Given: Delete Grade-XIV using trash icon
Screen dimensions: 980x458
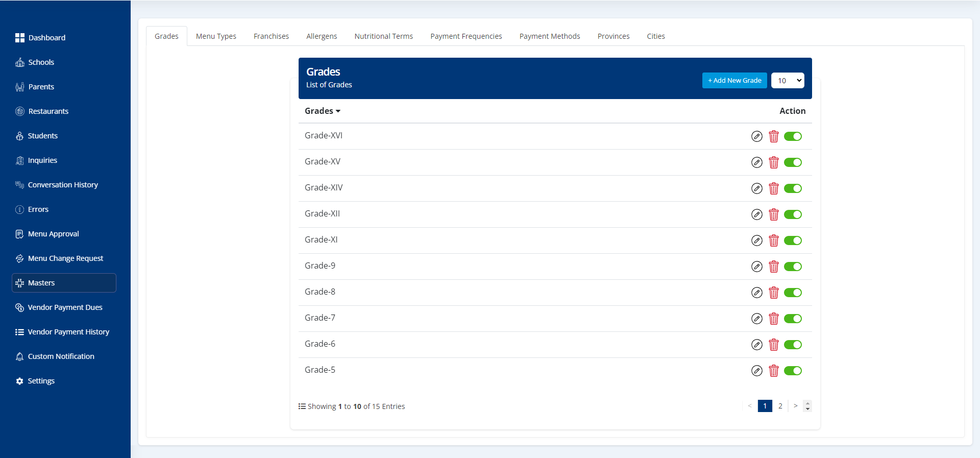Looking at the screenshot, I should (x=774, y=188).
